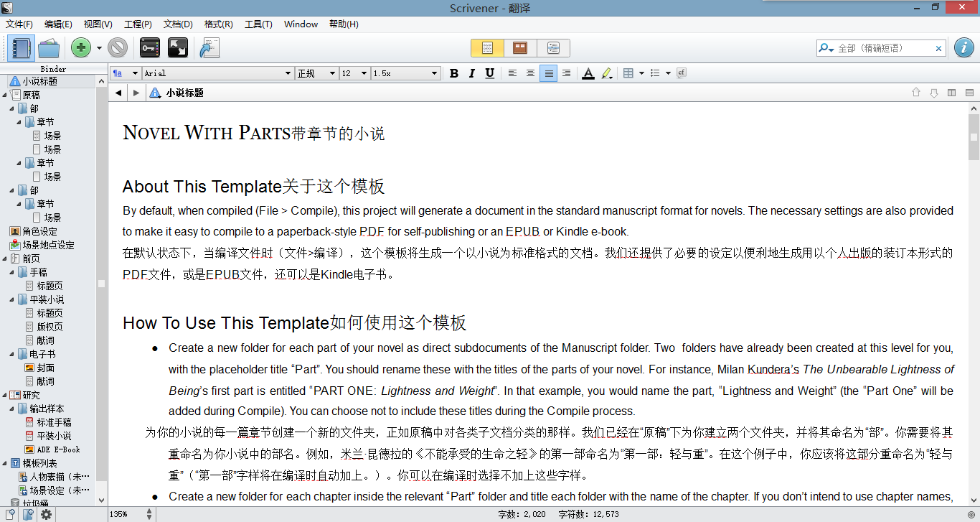Open 编辑(E) menu
This screenshot has width=980, height=522.
(x=58, y=24)
